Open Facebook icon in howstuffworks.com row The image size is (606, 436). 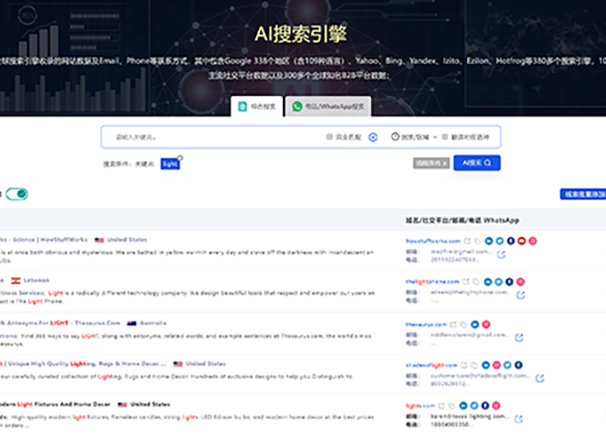[x=511, y=241]
